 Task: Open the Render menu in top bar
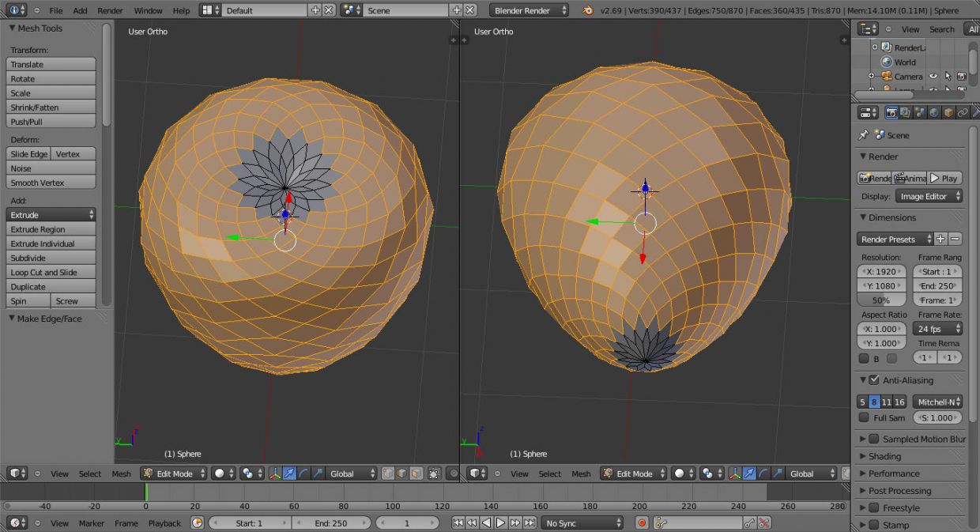pos(110,10)
